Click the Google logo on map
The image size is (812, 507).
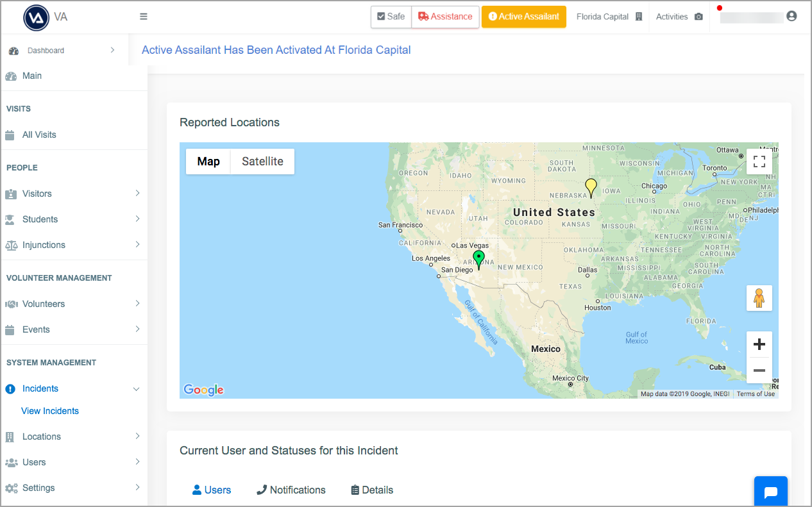(x=203, y=390)
